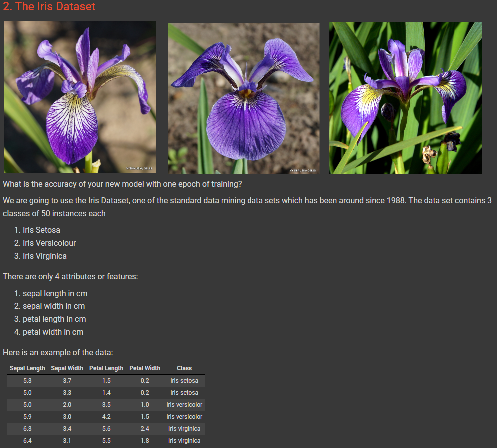Click petal width cell '2.4'
497x448 pixels.
click(x=145, y=429)
